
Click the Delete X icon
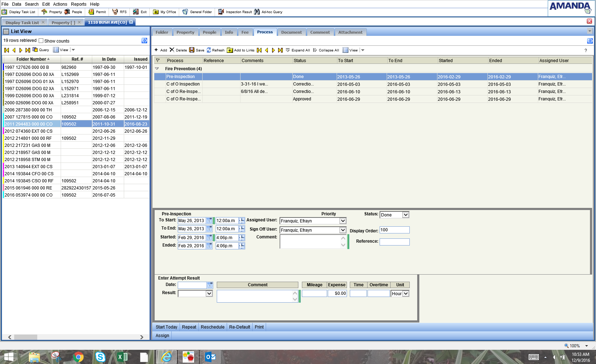[x=172, y=50]
